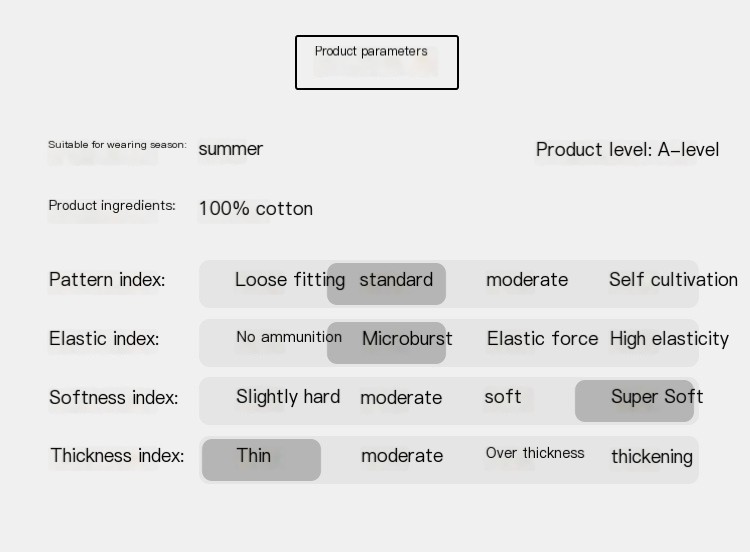Viewport: 750px width, 552px height.
Task: Click the 100% cotton ingredients value
Action: (255, 209)
